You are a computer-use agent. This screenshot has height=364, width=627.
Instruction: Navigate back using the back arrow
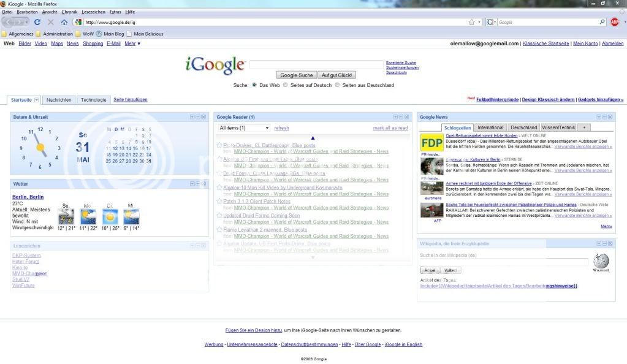[x=8, y=22]
